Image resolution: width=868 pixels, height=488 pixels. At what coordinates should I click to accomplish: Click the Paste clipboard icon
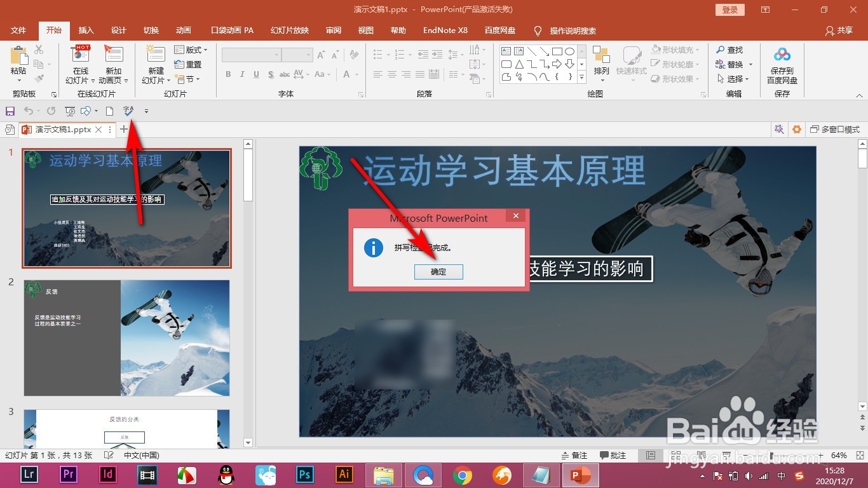click(x=18, y=56)
